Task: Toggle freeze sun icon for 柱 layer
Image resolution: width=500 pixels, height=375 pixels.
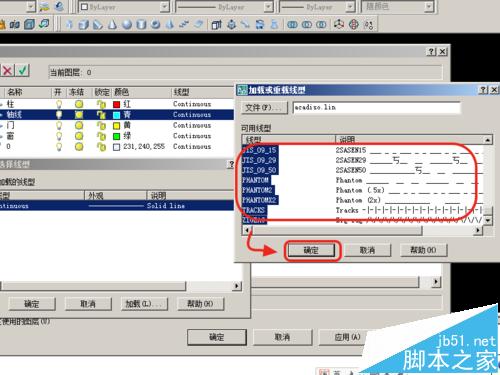Action: pos(79,104)
